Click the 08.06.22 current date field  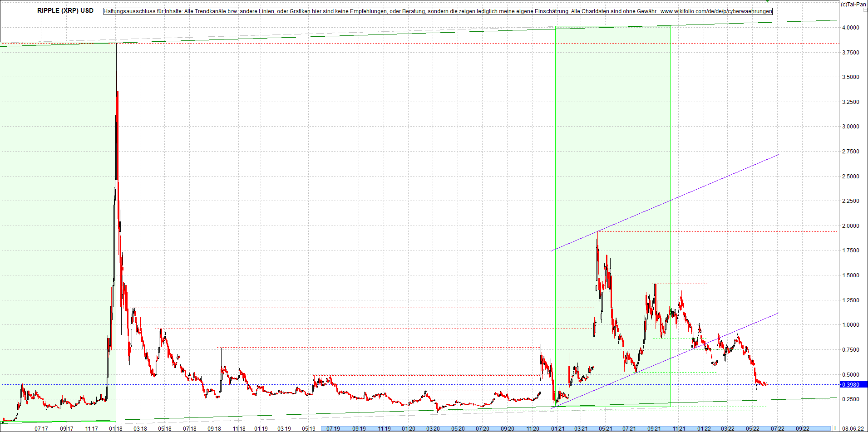click(853, 428)
